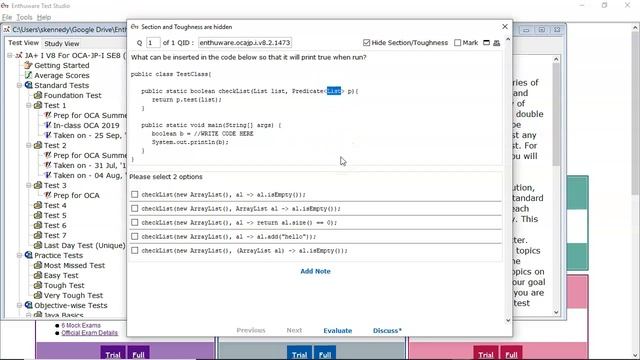The width and height of the screenshot is (640, 360).
Task: Click the Practice Tests group icon
Action: point(28,255)
